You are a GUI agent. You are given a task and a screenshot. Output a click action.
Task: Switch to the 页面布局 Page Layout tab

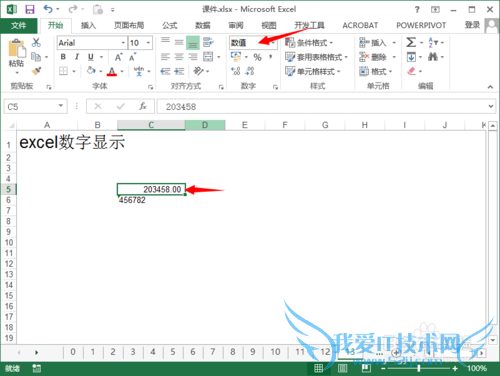click(129, 25)
